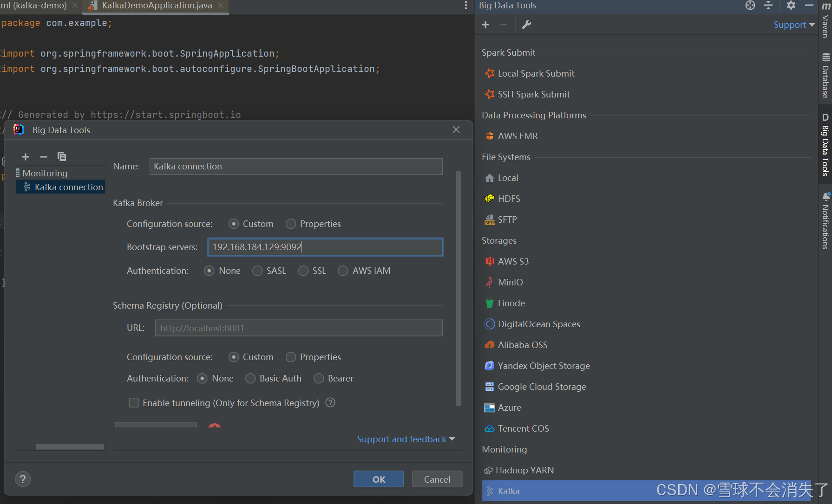Close KafkaDemoApplication.java tab
Screen dimensions: 832x504
[x=221, y=5]
